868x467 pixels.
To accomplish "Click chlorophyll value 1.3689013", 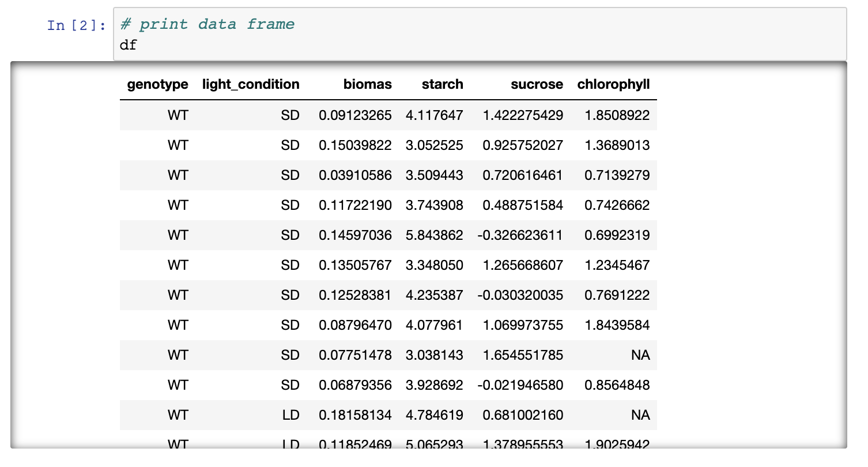I will [x=617, y=145].
